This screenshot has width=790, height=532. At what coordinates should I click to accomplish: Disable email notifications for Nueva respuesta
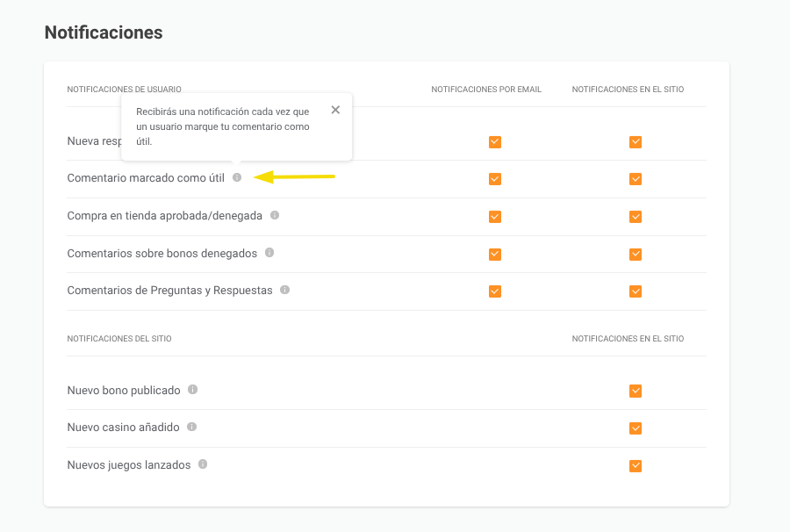tap(495, 141)
